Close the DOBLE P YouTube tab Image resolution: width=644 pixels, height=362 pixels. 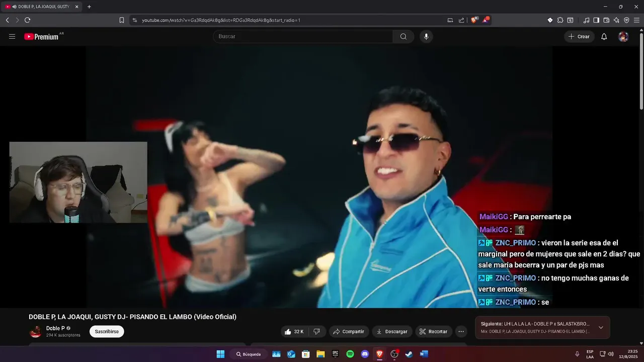tap(76, 7)
